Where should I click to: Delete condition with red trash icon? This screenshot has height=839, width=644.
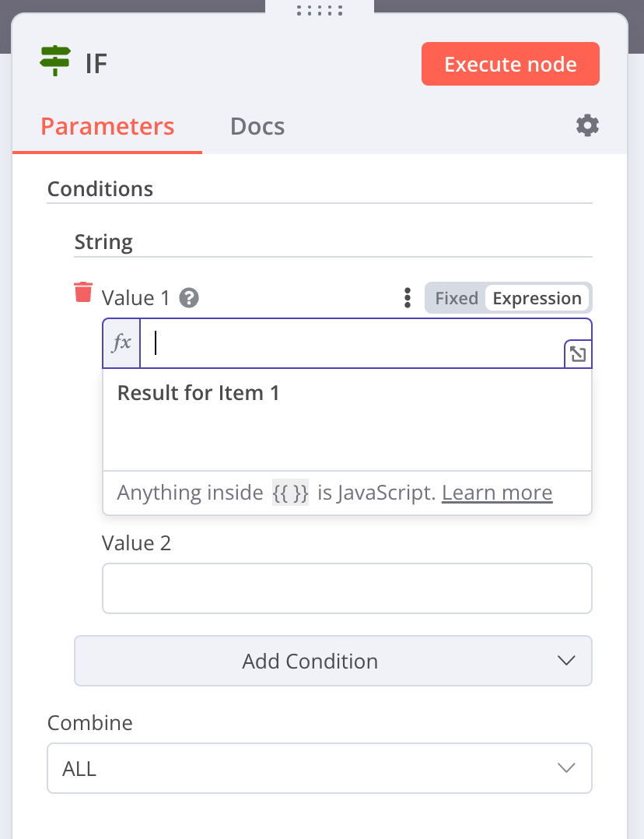[82, 293]
